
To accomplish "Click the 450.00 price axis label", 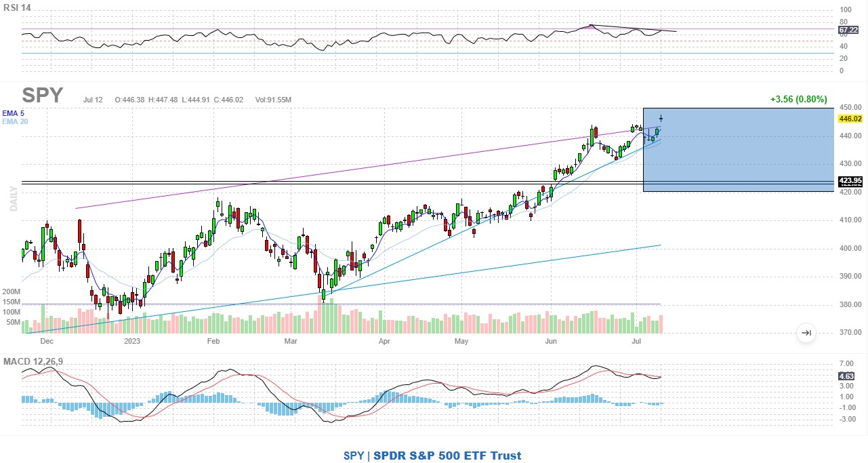I will pos(850,107).
